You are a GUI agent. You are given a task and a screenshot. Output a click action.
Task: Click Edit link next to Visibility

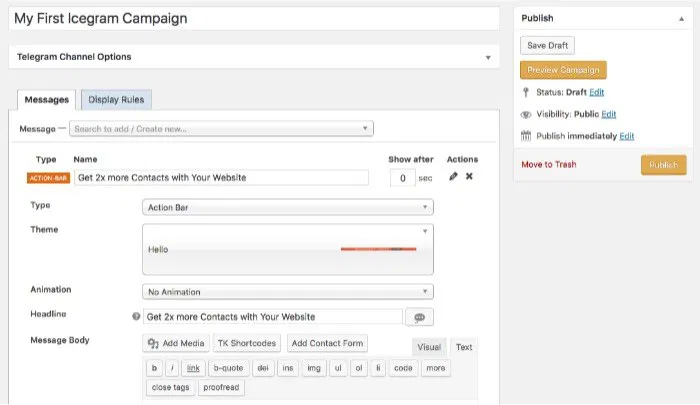(x=609, y=114)
